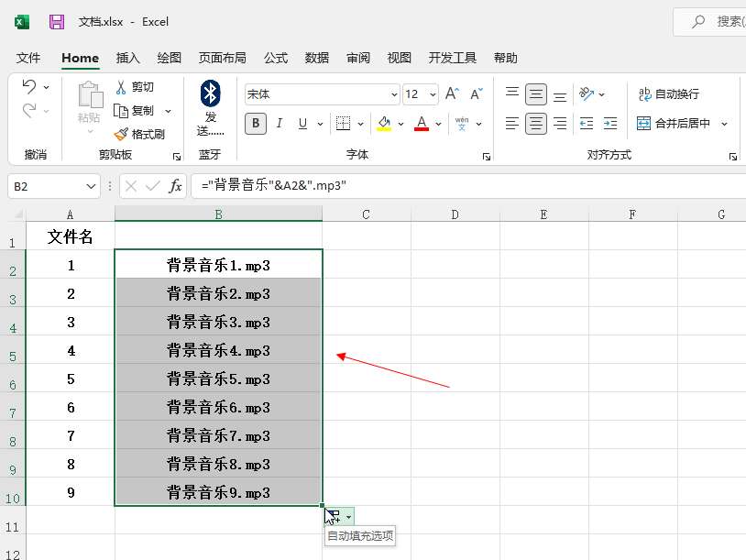
Task: Click the Redo arrow icon
Action: pyautogui.click(x=29, y=110)
